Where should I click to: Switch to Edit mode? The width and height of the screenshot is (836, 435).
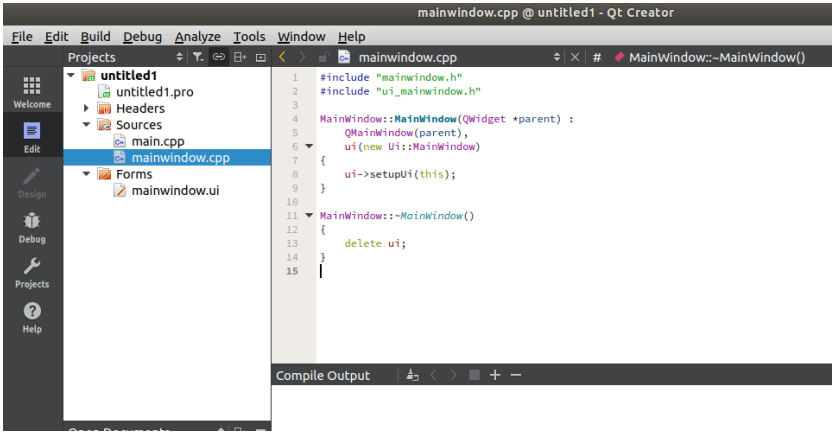point(32,136)
